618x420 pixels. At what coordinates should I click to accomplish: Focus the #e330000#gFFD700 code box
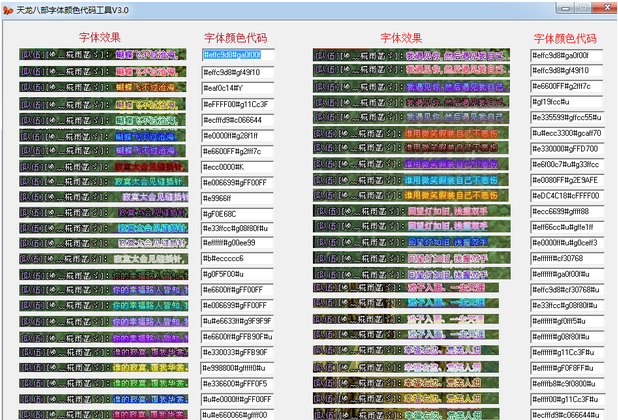566,150
